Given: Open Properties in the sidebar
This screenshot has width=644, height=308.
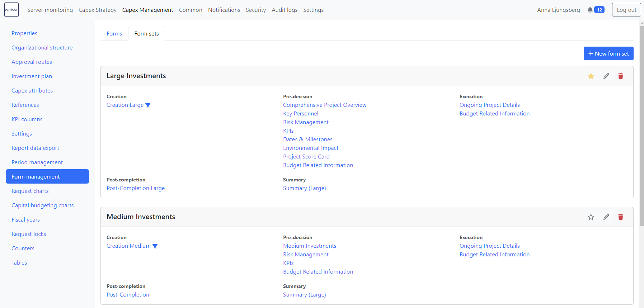Looking at the screenshot, I should tap(24, 33).
